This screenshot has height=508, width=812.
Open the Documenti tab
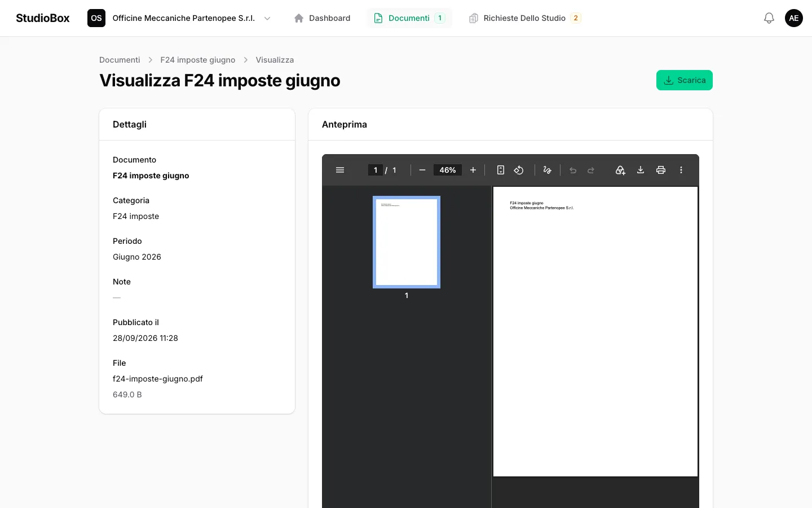click(409, 18)
